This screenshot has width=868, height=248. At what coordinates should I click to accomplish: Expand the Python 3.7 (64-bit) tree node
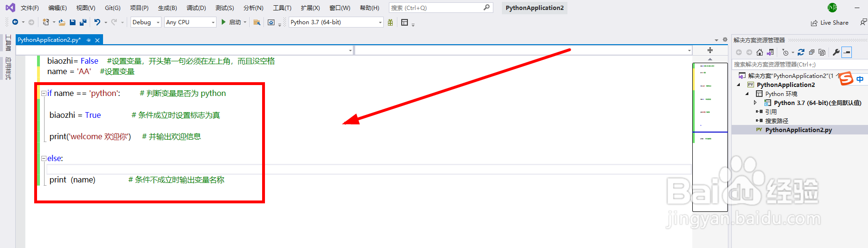(x=755, y=103)
